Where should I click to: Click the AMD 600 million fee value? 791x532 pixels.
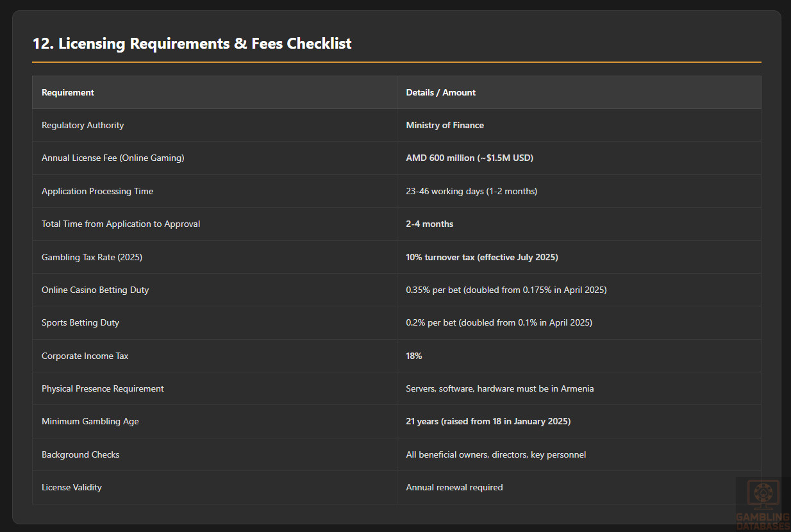469,158
